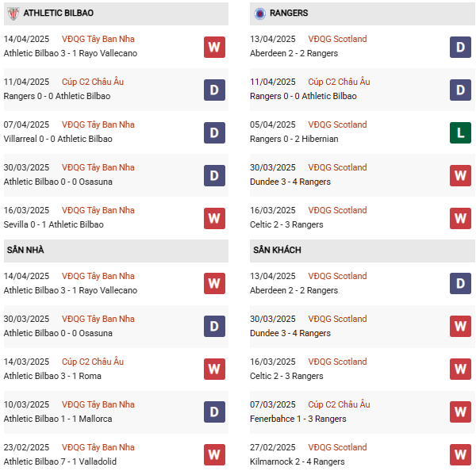
Task: Click Cúp C2 Châu Âu link dated 14/03/2025
Action: [x=94, y=362]
